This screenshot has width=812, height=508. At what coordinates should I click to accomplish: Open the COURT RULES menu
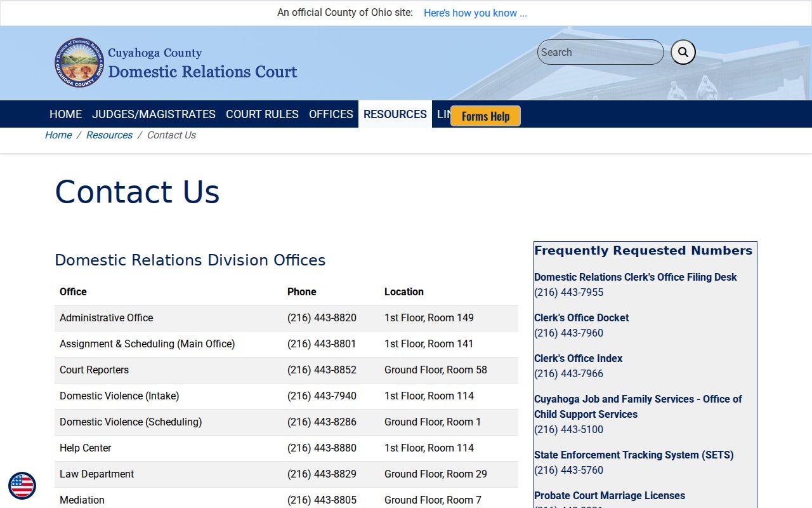[262, 114]
